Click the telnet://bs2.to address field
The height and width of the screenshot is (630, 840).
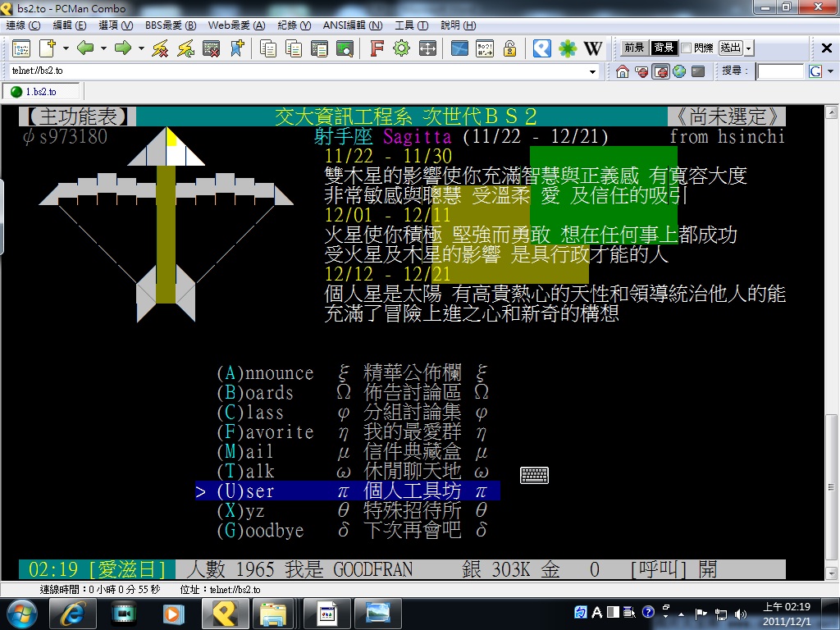[x=299, y=71]
